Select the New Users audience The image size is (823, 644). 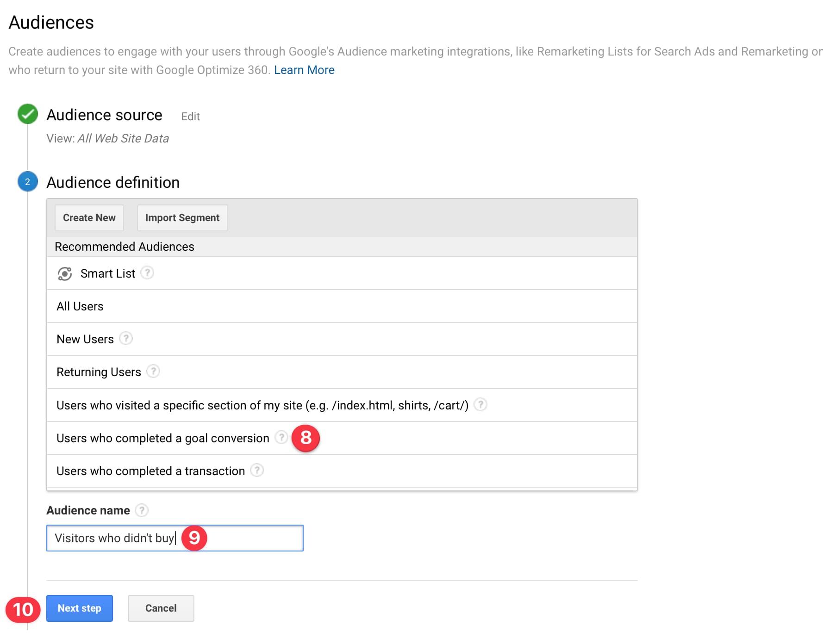[342, 339]
